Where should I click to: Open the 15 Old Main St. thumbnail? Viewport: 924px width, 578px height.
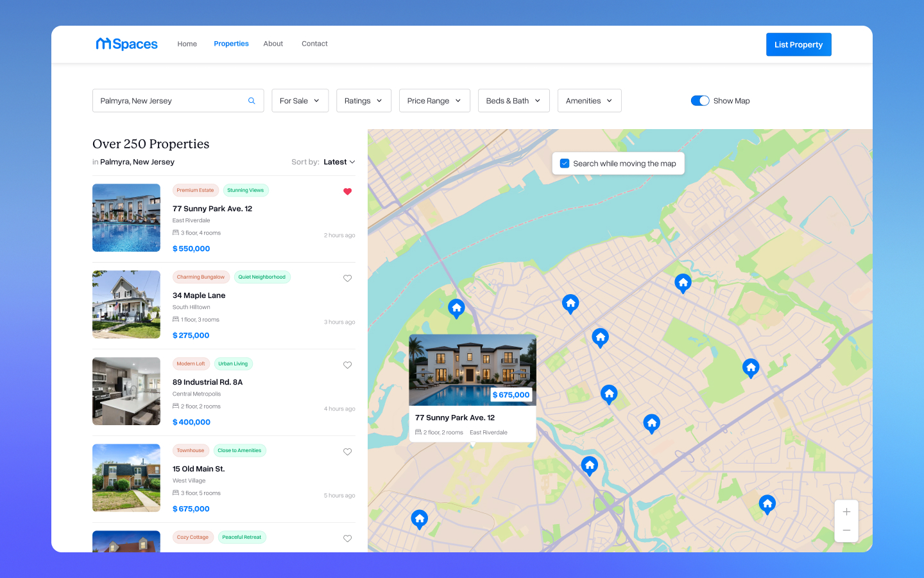pos(126,478)
